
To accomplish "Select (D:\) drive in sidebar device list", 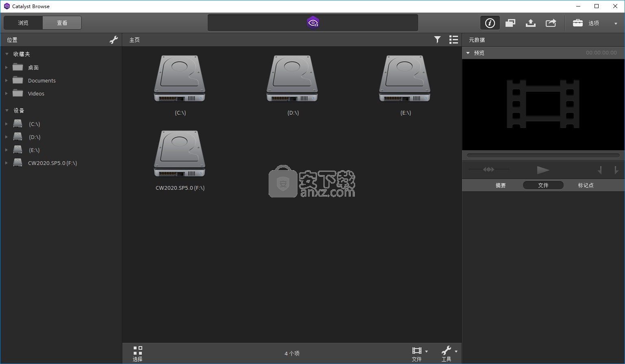I will point(34,137).
